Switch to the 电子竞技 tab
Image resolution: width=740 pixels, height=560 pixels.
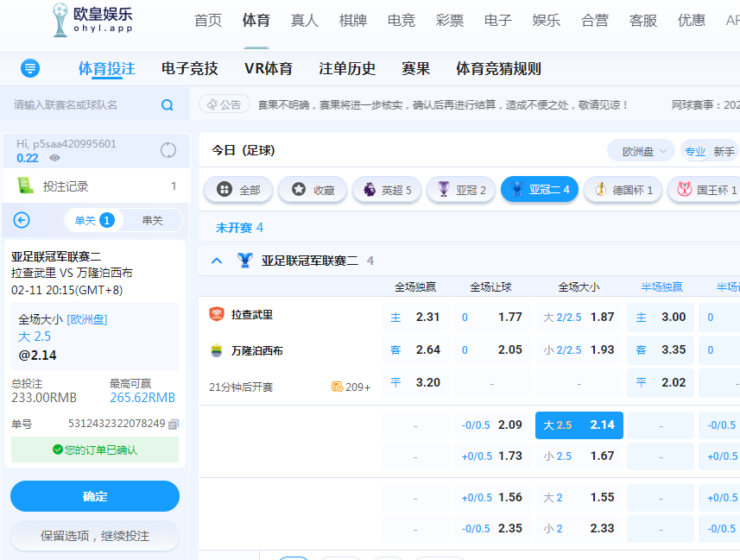189,68
